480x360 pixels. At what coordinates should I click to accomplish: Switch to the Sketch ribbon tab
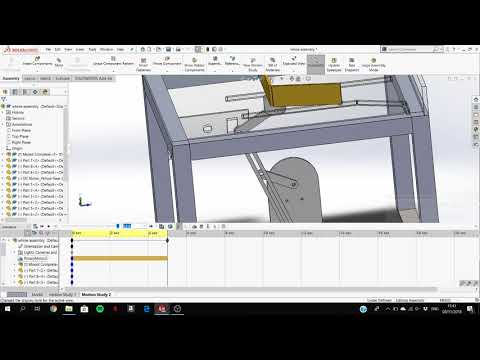point(45,78)
